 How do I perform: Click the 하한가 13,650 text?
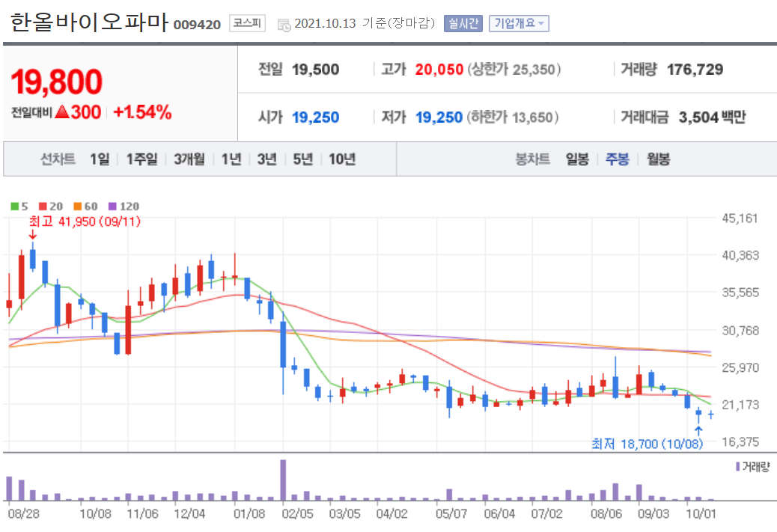[513, 117]
